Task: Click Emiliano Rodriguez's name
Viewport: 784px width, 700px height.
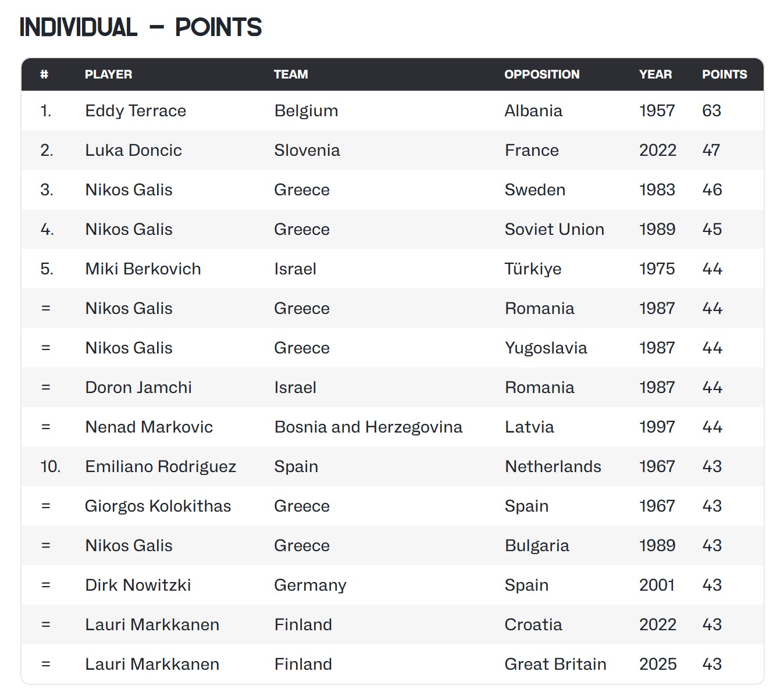Action: click(x=161, y=467)
